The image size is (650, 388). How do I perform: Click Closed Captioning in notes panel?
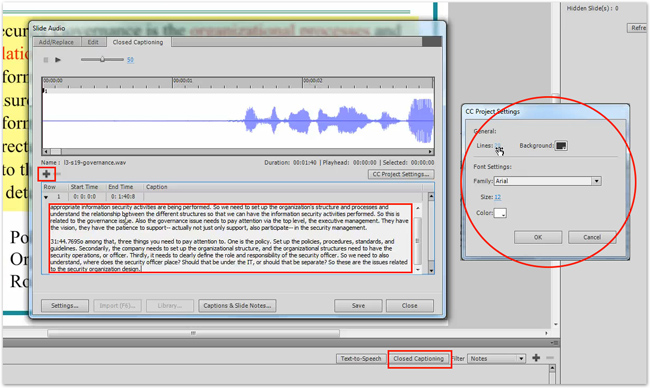[419, 359]
